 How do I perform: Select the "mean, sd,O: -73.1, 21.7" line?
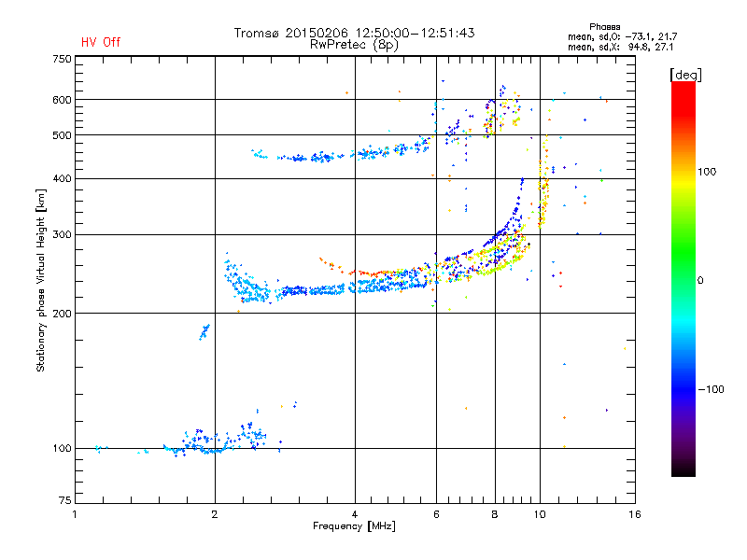[x=622, y=36]
